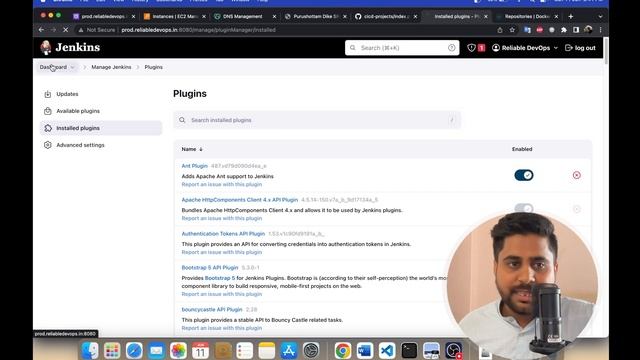Viewport: 640px width, 360px height.
Task: Uninstall the Ant Plugin with the red x
Action: click(x=576, y=175)
